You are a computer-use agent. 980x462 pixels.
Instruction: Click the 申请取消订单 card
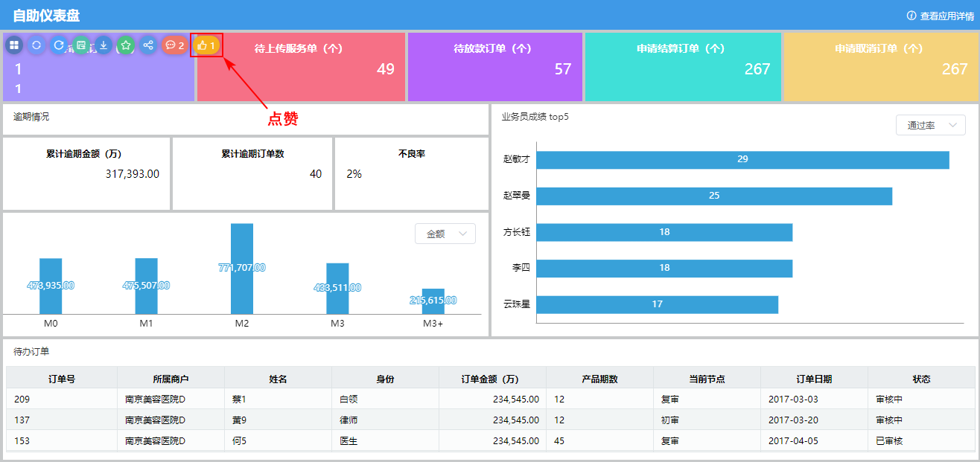click(x=880, y=66)
